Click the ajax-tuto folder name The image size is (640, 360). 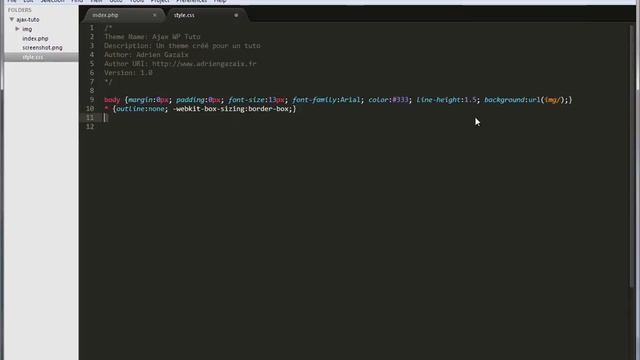(x=28, y=20)
